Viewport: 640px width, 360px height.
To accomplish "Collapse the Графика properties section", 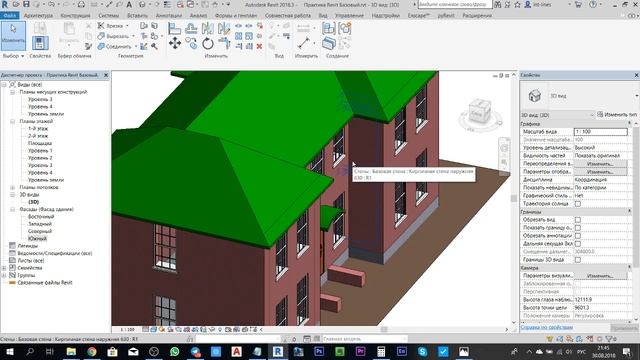I will click(629, 123).
